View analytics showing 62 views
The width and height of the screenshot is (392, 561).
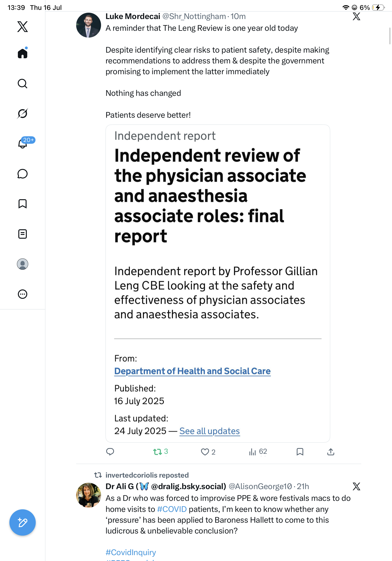(x=258, y=452)
